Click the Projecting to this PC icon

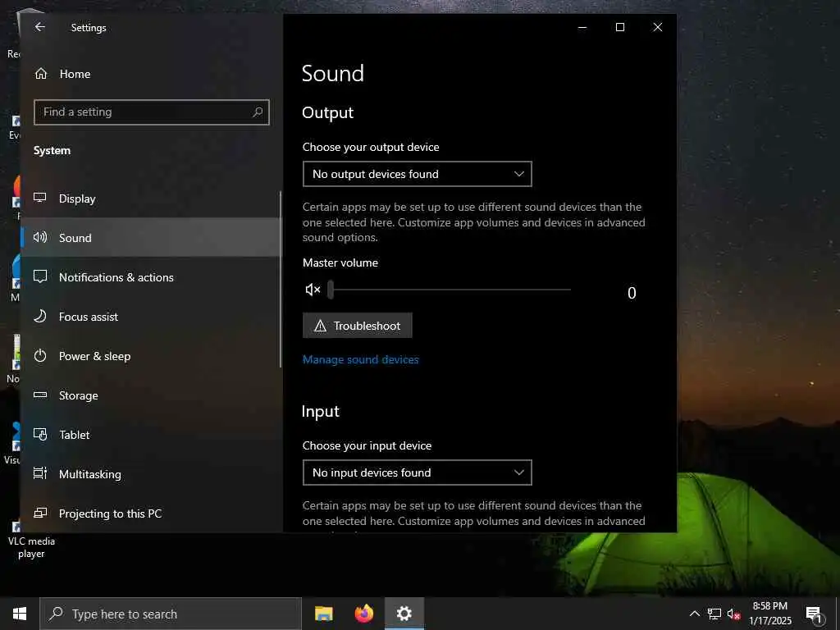tap(40, 513)
